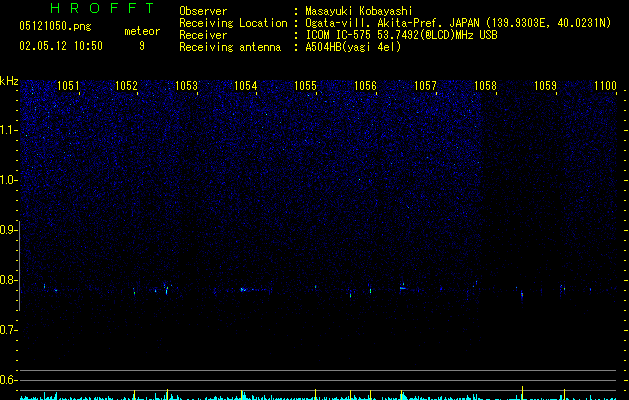Click the A504HB(yagi 4el) antenna value
The width and height of the screenshot is (629, 400).
pos(353,47)
